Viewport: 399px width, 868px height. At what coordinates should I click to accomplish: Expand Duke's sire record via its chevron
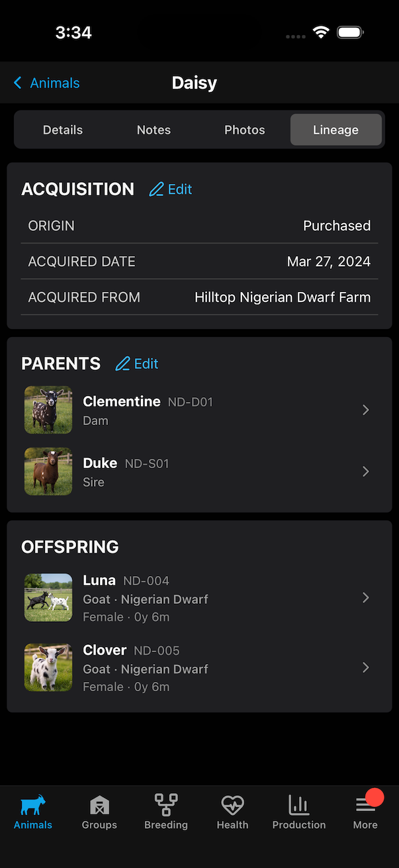pyautogui.click(x=365, y=471)
